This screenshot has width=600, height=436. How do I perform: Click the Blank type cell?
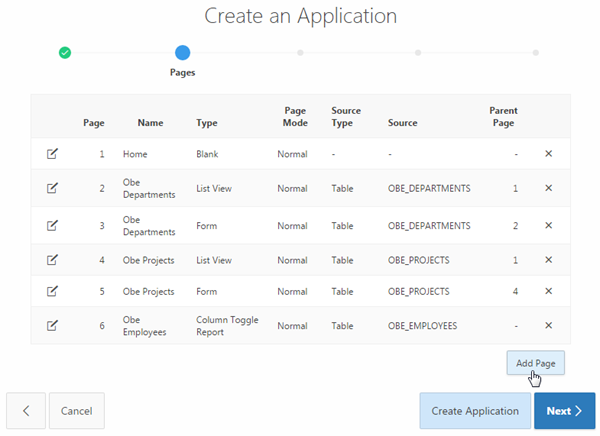click(207, 154)
